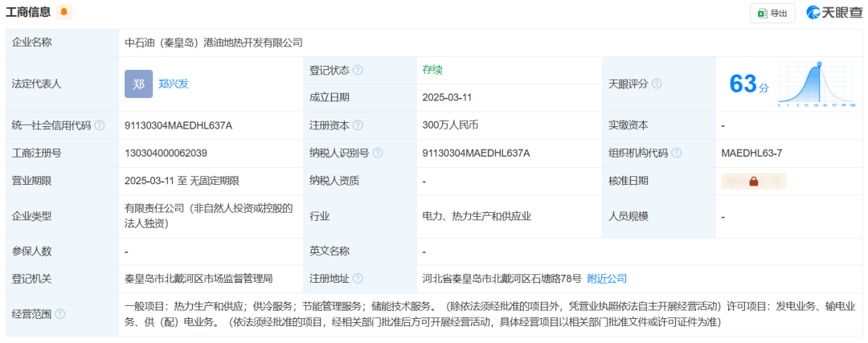Click the 企业名称 label
The height and width of the screenshot is (343, 868).
pyautogui.click(x=31, y=43)
